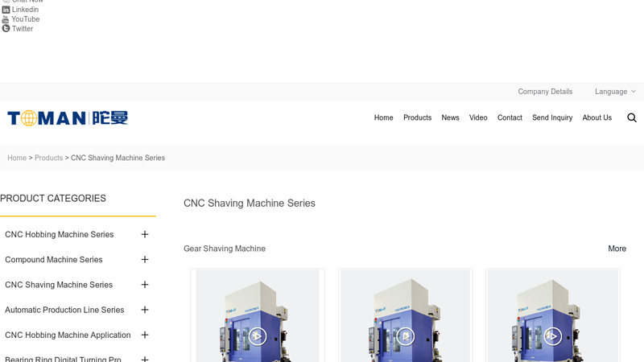
Task: Open the Linkedin text link
Action: tap(25, 10)
